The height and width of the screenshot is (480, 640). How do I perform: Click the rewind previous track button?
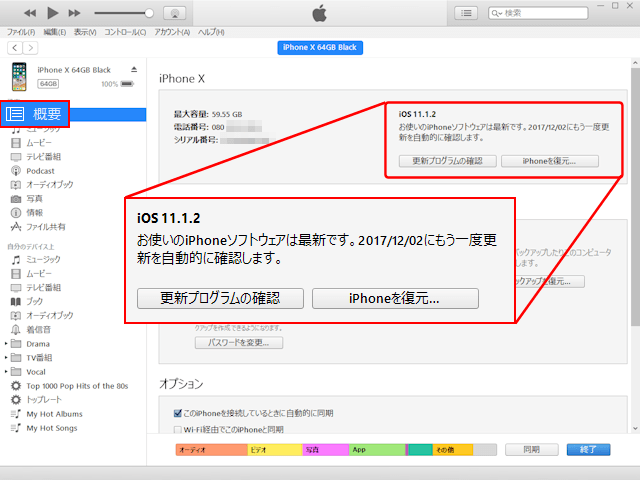[x=30, y=13]
